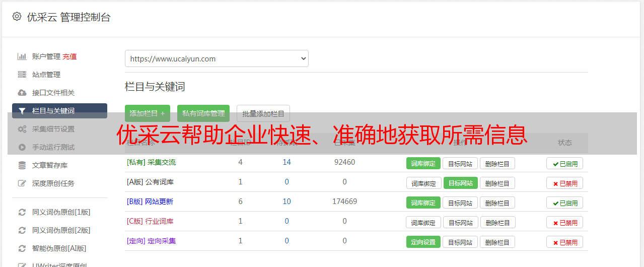The width and height of the screenshot is (644, 267).
Task: Click the 添加栏目 + button
Action: coord(148,113)
